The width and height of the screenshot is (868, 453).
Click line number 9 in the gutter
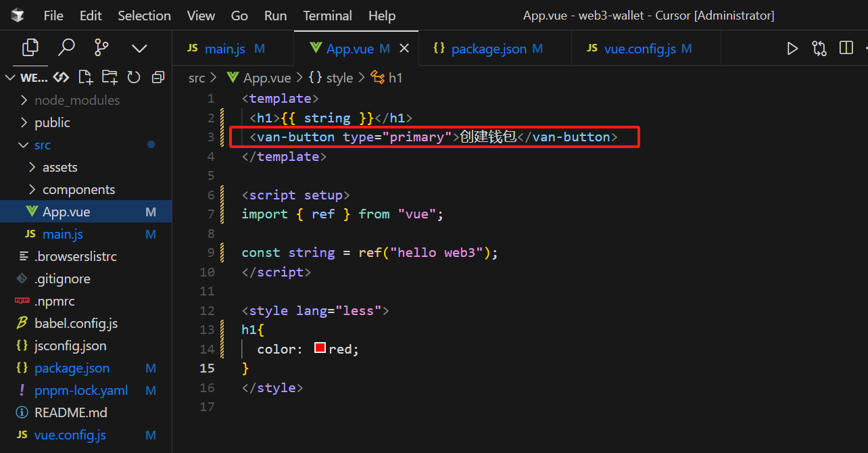pos(211,252)
